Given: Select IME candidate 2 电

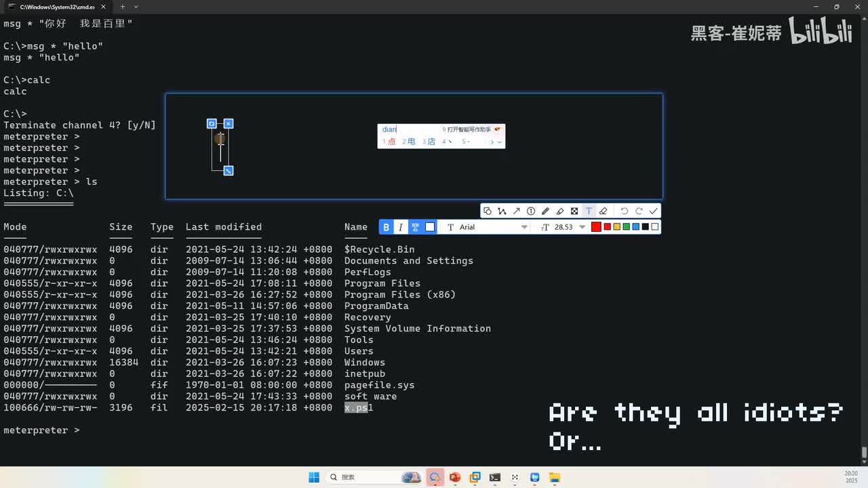Looking at the screenshot, I should coord(409,142).
